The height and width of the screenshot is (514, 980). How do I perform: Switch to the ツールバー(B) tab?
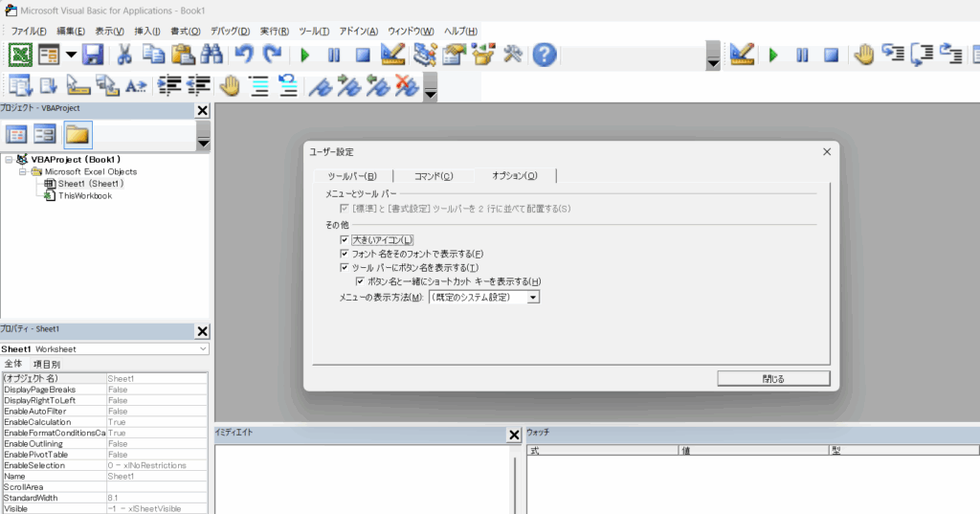[x=352, y=176]
